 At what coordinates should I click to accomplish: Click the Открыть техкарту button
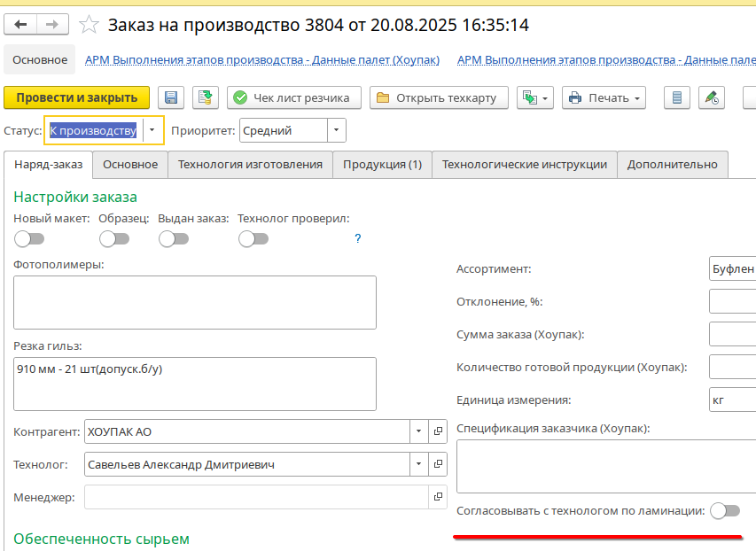[439, 97]
